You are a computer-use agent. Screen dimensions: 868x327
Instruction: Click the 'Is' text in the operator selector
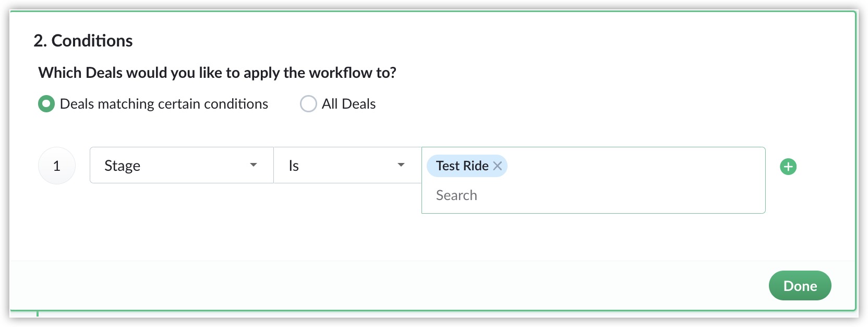point(294,166)
